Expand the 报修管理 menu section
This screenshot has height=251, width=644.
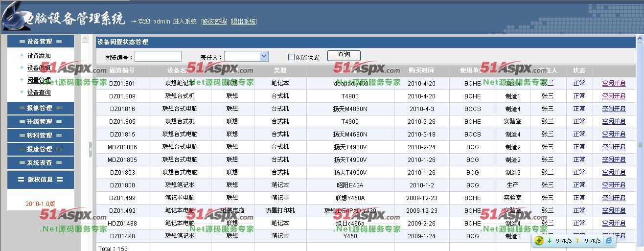[41, 108]
